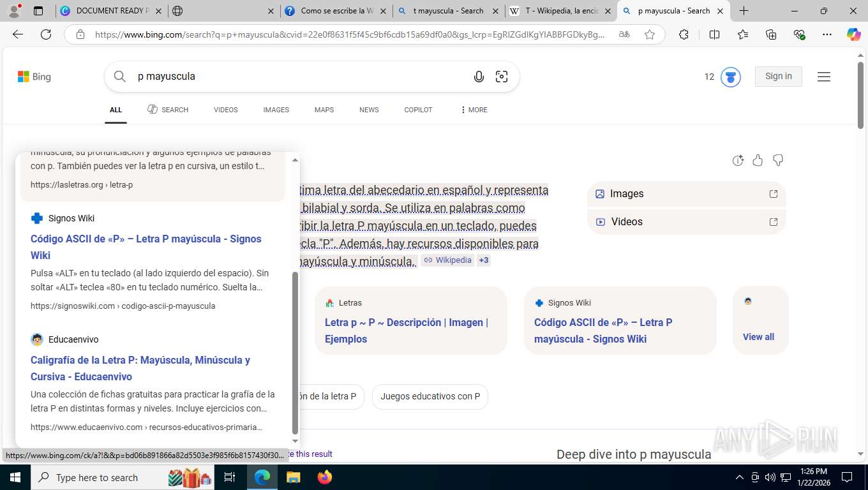Expand the MORE search categories menu
The height and width of the screenshot is (490, 868).
(474, 110)
